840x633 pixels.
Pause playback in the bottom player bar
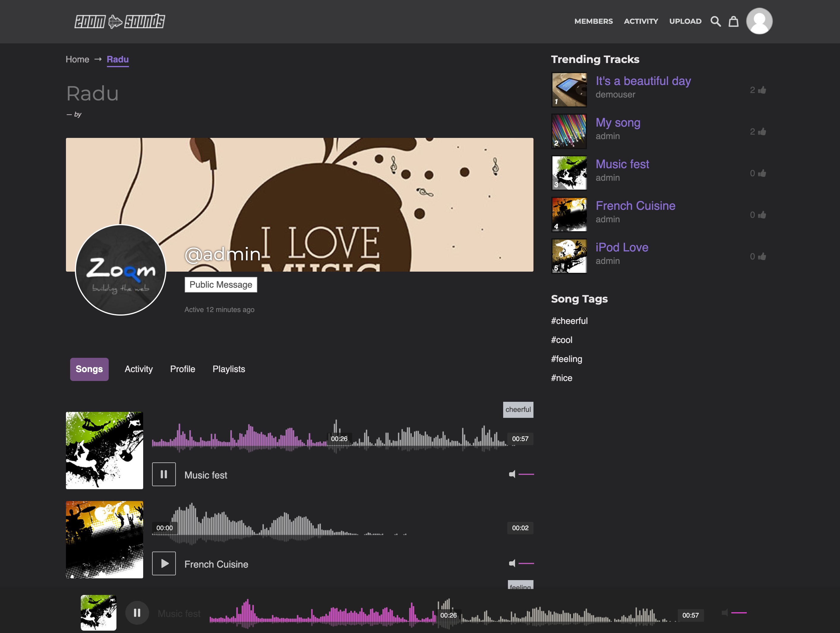[x=137, y=613]
